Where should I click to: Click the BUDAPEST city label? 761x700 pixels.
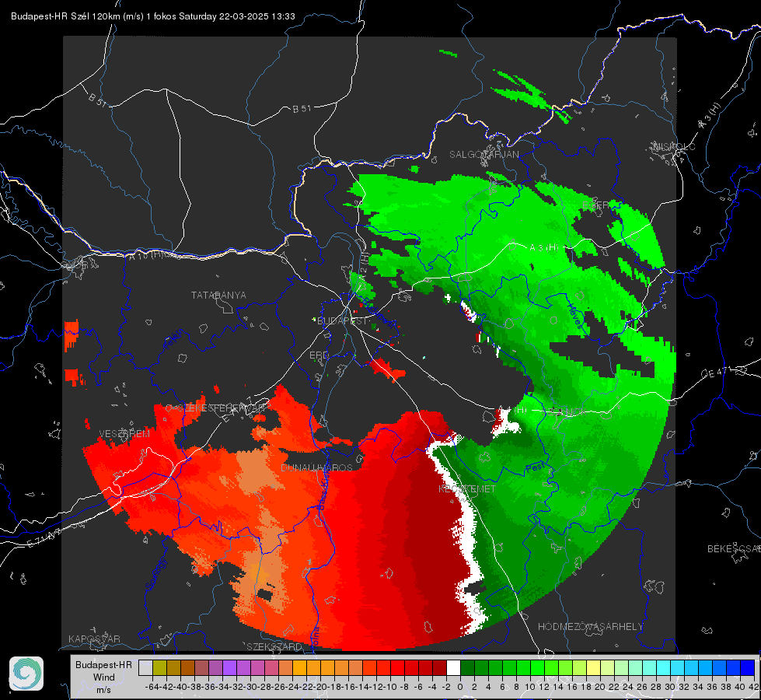click(x=342, y=321)
